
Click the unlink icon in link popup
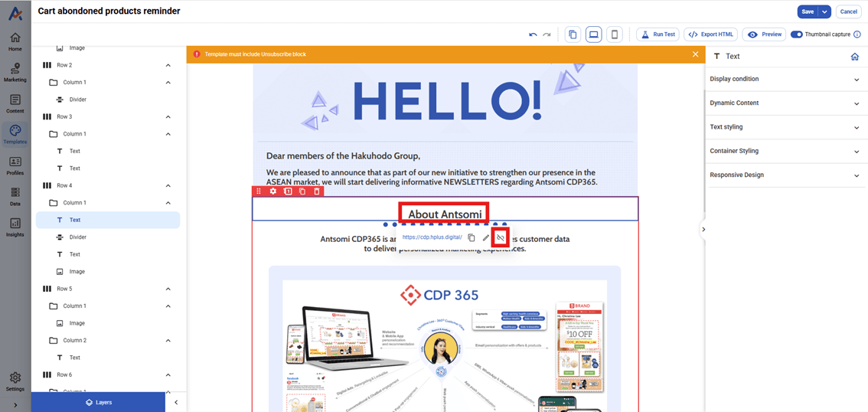pyautogui.click(x=500, y=238)
